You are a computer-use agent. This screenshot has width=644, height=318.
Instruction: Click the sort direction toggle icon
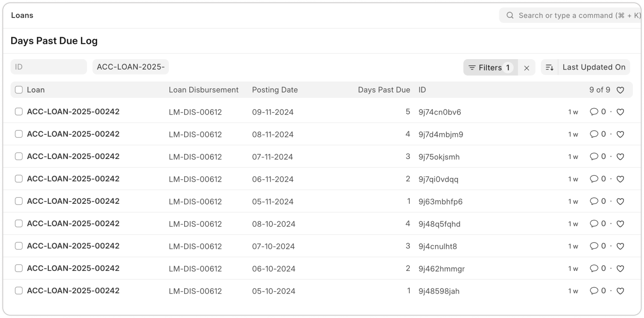click(549, 68)
